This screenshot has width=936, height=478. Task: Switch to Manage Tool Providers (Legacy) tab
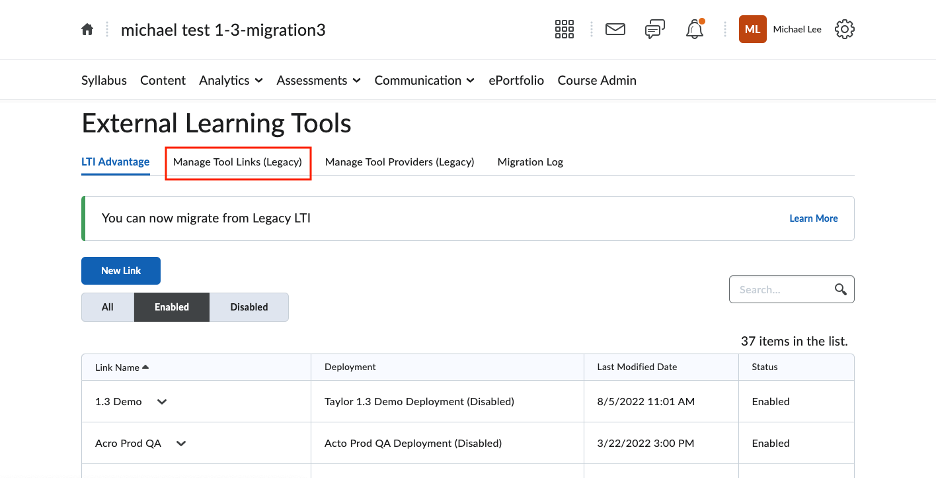[399, 162]
